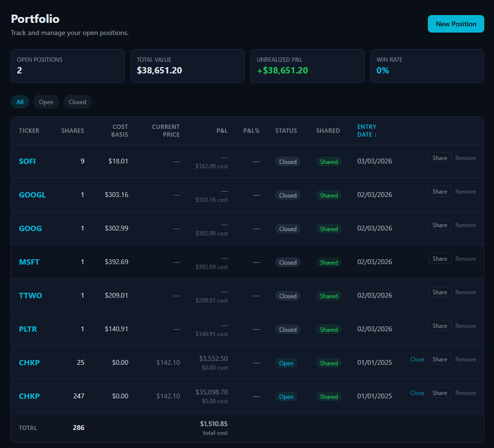The image size is (494, 448).
Task: Open the TTWO ticker link
Action: tap(30, 295)
